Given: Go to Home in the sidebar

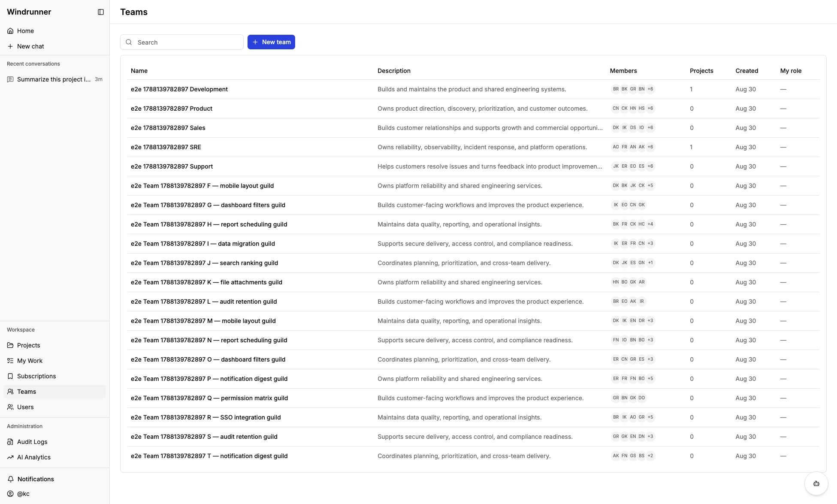Looking at the screenshot, I should click(54, 31).
